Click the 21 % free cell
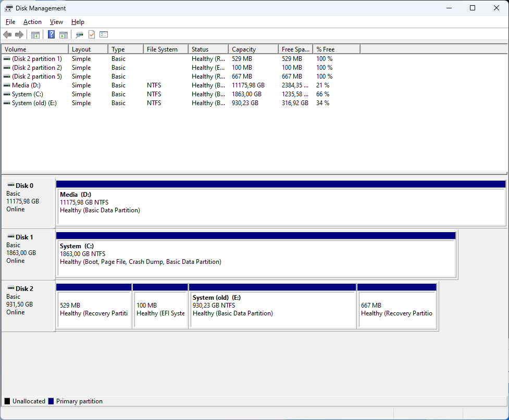The width and height of the screenshot is (509, 420). click(x=323, y=85)
